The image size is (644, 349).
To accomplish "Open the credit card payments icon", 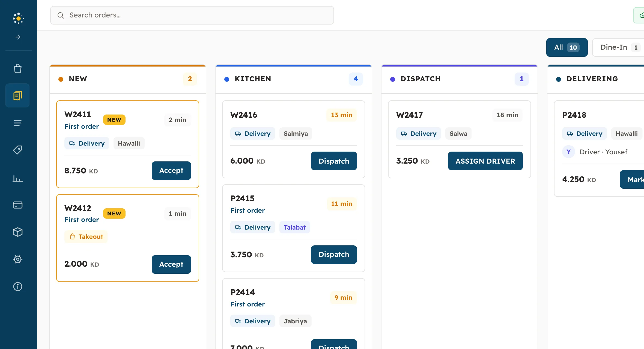I will click(18, 205).
